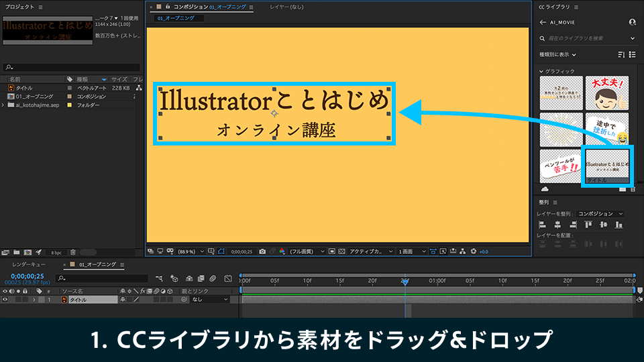Select the 途中で挫折した graphic thumbnail
The width and height of the screenshot is (644, 362).
(607, 129)
